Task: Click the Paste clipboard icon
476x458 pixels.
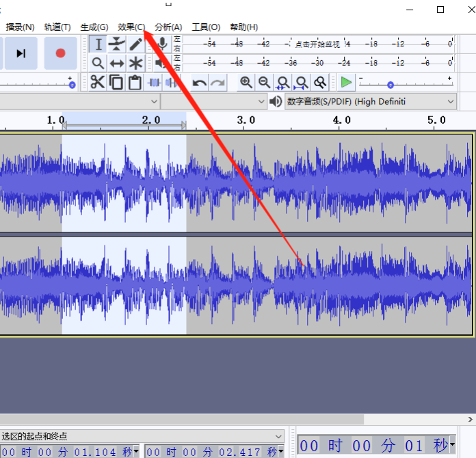Action: click(x=135, y=83)
